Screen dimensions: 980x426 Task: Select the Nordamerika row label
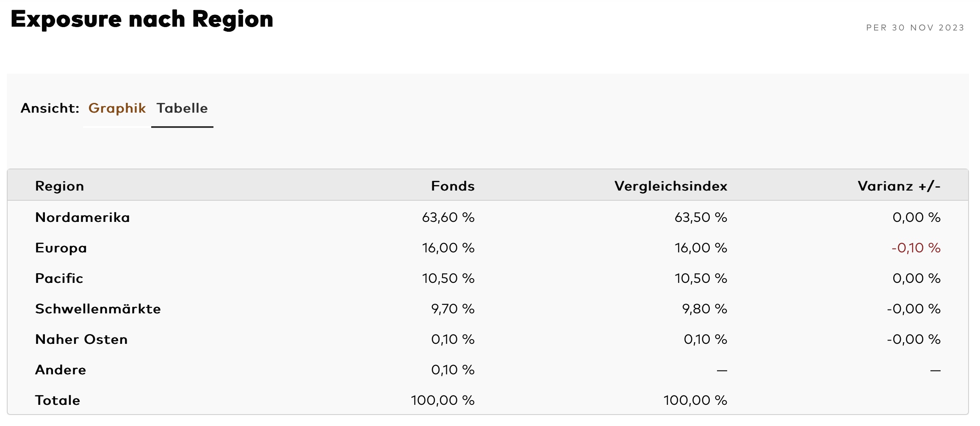click(x=83, y=217)
